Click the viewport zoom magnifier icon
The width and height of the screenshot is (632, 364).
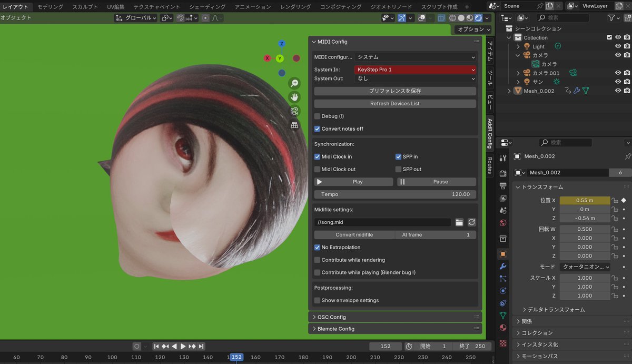(x=294, y=83)
